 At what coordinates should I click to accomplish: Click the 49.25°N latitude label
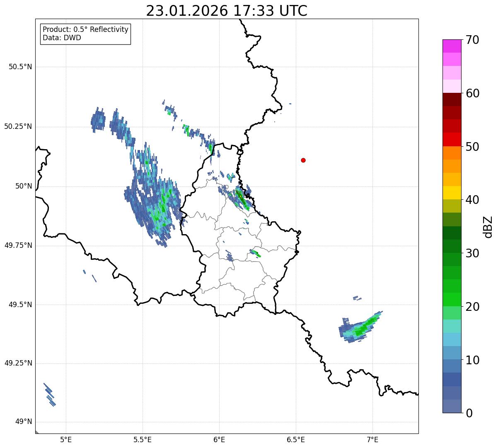pyautogui.click(x=18, y=363)
